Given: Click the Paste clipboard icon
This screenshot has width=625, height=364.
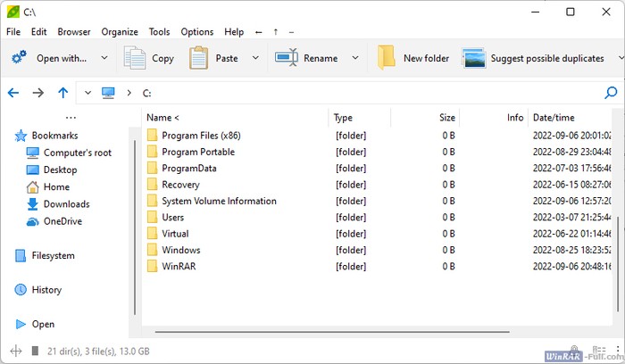Looking at the screenshot, I should 199,58.
